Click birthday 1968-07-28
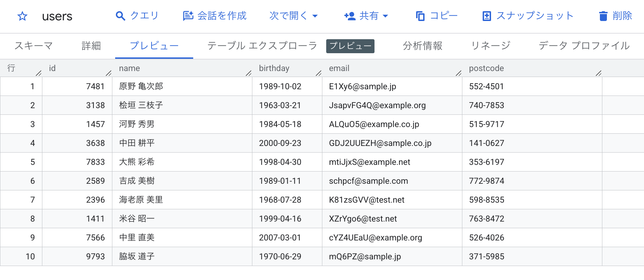Screen dimensions: 644x280 coord(280,200)
